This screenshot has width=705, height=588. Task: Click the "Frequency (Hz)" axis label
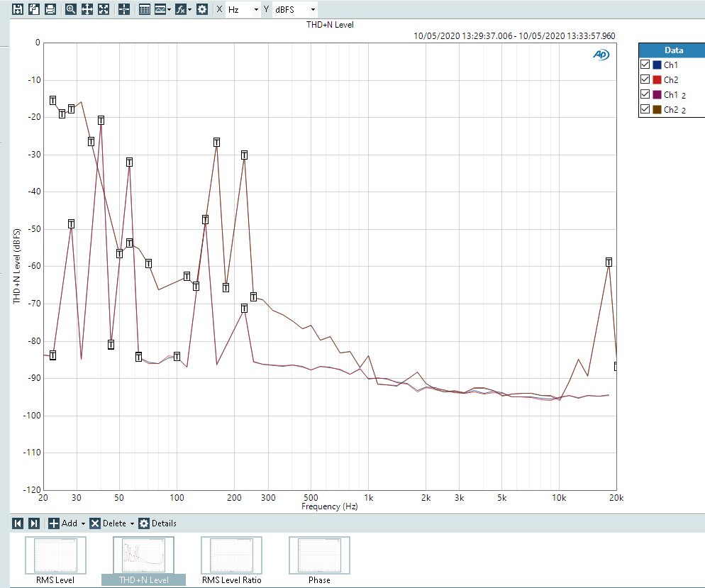click(x=330, y=506)
